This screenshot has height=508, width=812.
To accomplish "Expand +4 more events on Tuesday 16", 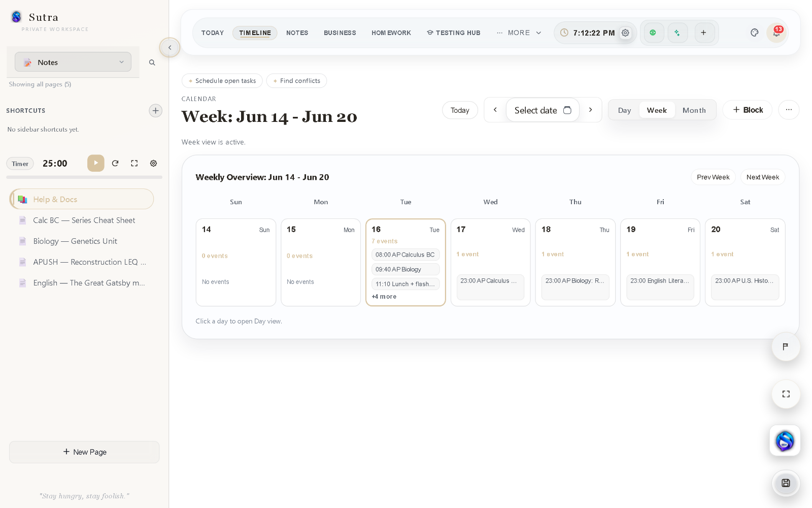I will [x=384, y=297].
